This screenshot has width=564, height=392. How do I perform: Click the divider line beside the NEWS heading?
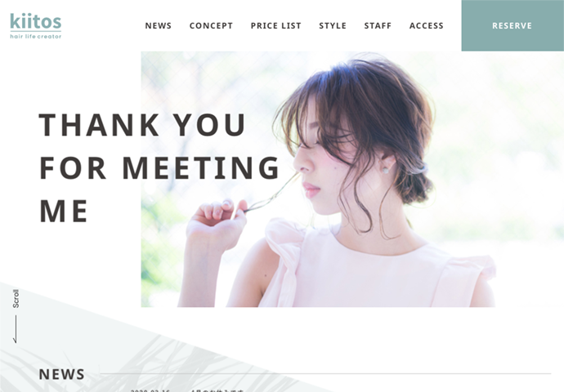(325, 374)
